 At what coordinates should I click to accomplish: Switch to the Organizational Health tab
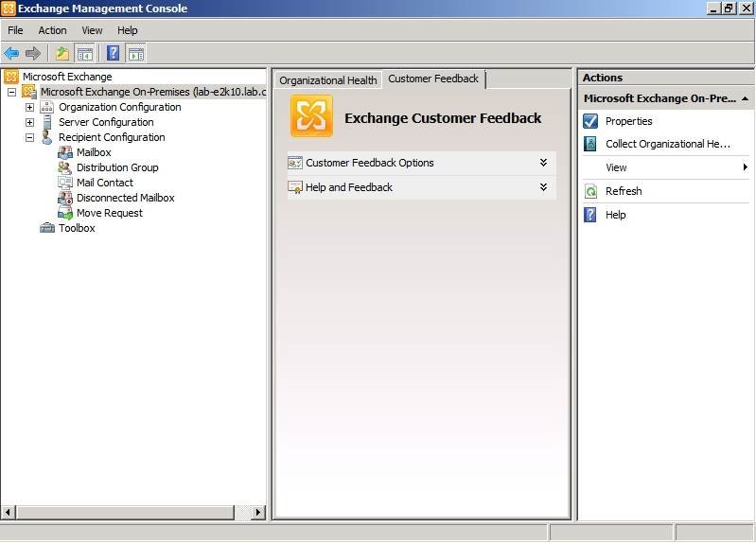(x=327, y=80)
